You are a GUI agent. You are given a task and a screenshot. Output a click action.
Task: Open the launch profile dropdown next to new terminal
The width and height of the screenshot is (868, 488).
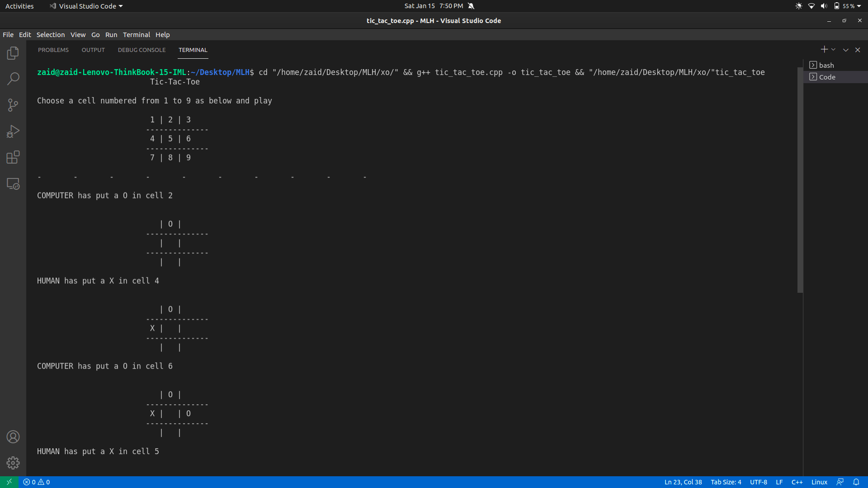(x=833, y=50)
